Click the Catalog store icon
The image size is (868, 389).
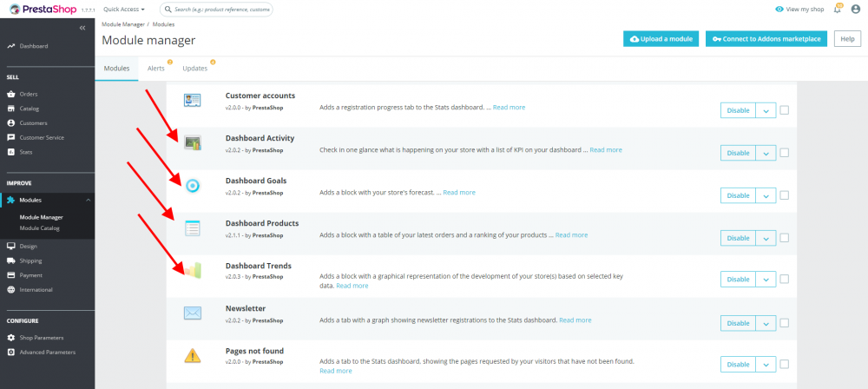[10, 109]
